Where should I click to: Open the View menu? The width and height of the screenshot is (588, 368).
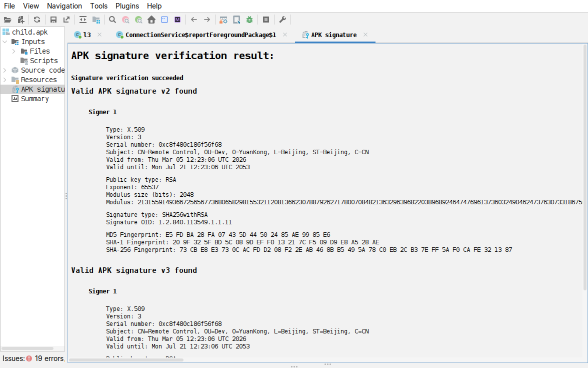tap(31, 6)
